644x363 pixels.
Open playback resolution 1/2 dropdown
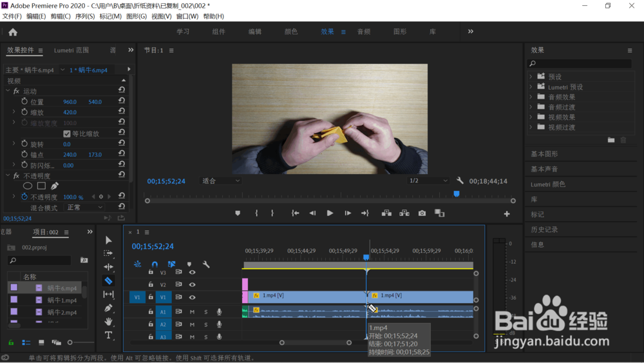pos(428,181)
